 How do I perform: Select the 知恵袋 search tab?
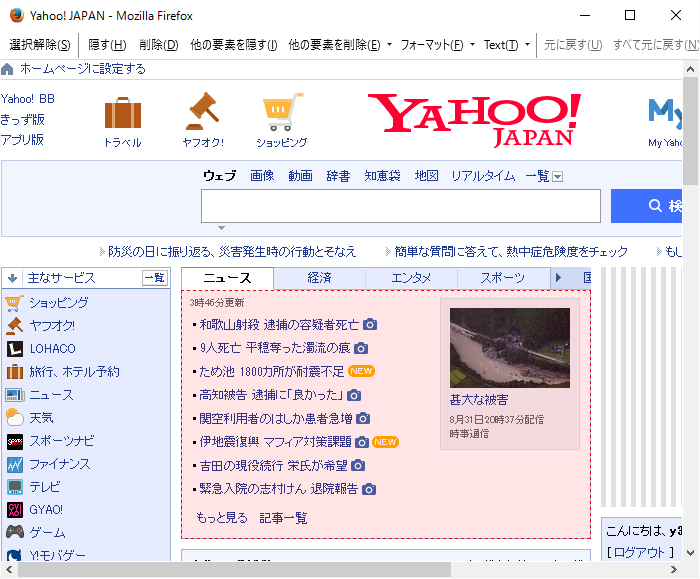(x=382, y=176)
